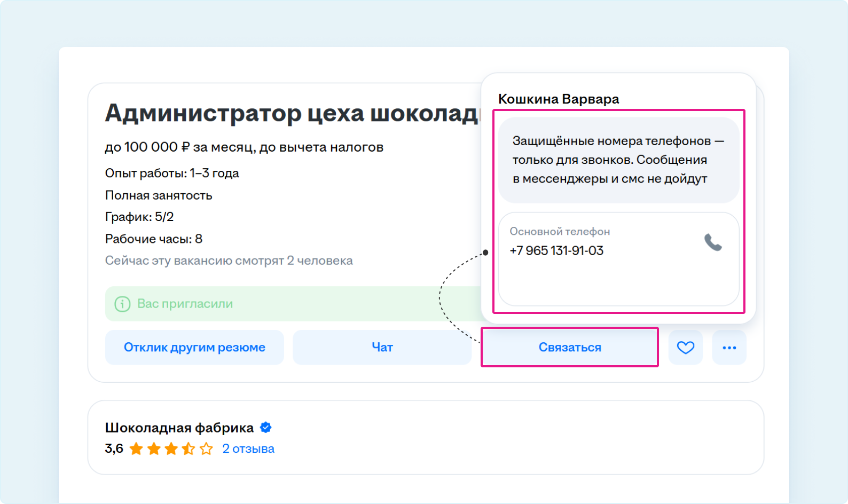Open the Чат button
The height and width of the screenshot is (504, 848).
(x=382, y=348)
